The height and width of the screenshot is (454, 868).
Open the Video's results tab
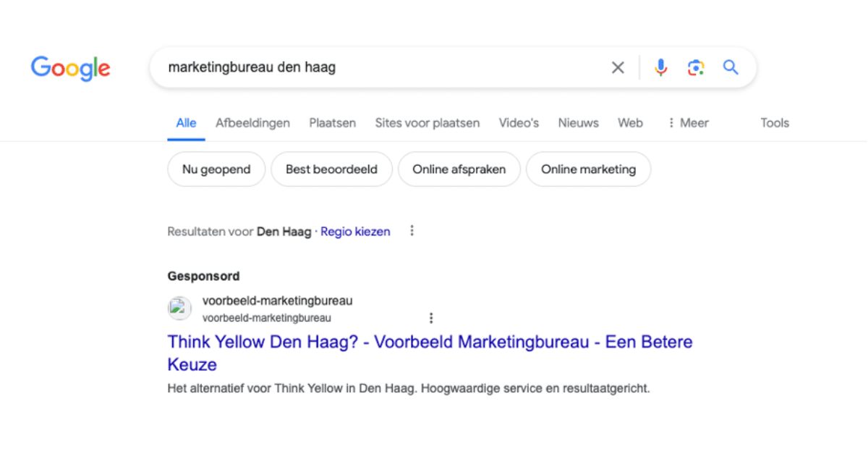pyautogui.click(x=519, y=123)
